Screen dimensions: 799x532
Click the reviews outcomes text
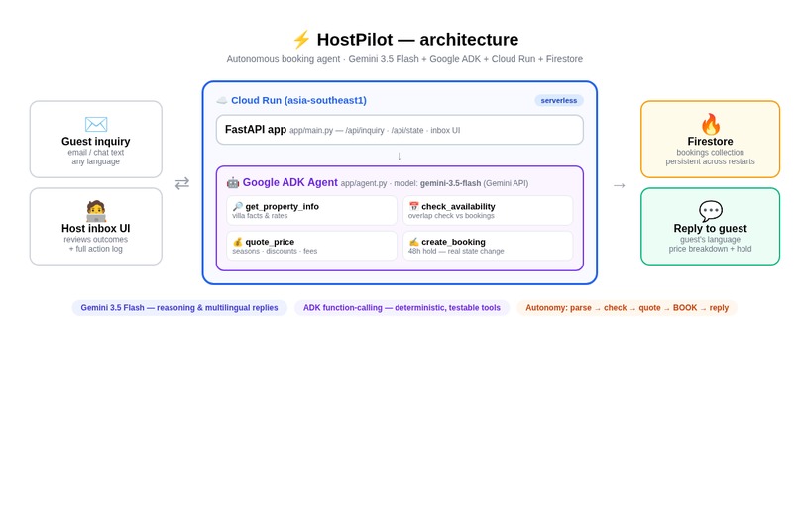(x=96, y=240)
